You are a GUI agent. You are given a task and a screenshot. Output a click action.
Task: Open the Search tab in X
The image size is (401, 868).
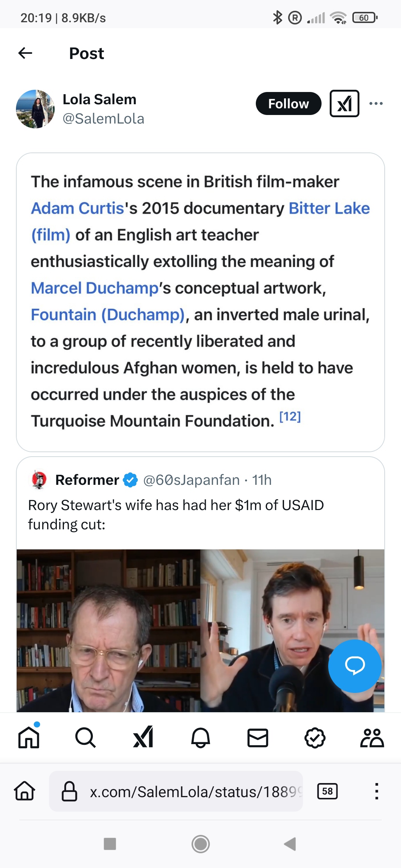[x=85, y=737]
